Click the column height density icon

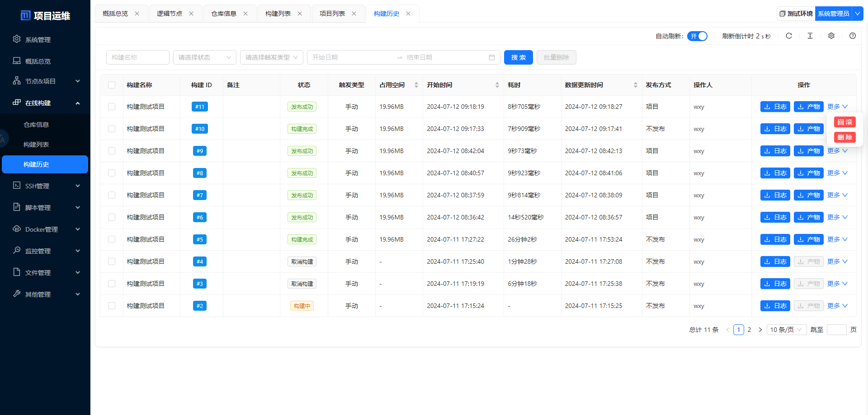tap(810, 36)
